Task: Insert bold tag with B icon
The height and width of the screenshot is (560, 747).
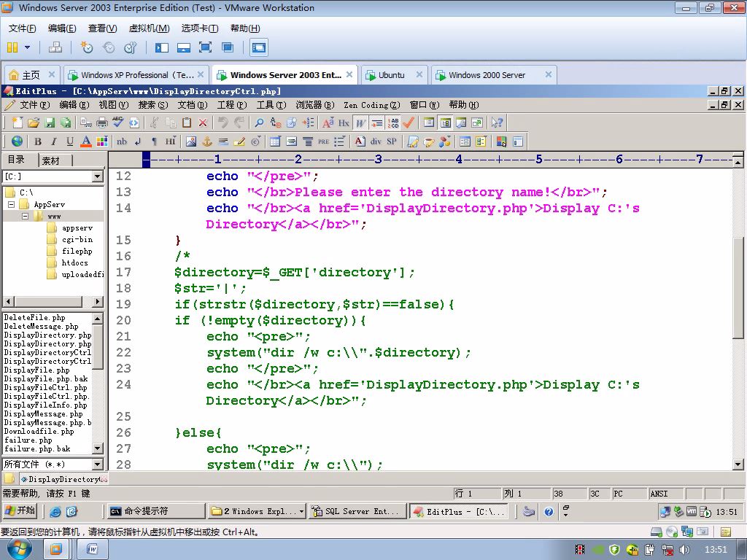Action: [x=38, y=141]
